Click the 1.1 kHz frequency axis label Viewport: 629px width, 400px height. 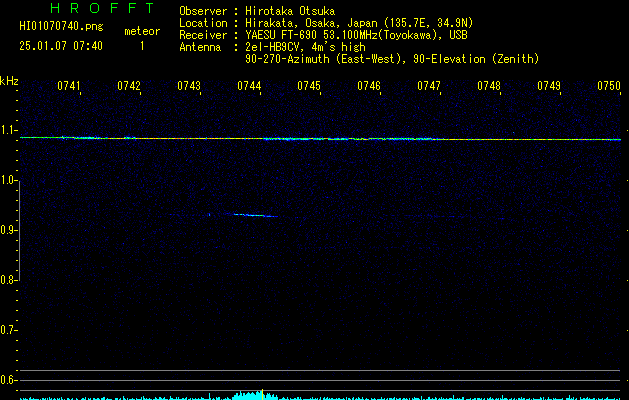tap(9, 130)
